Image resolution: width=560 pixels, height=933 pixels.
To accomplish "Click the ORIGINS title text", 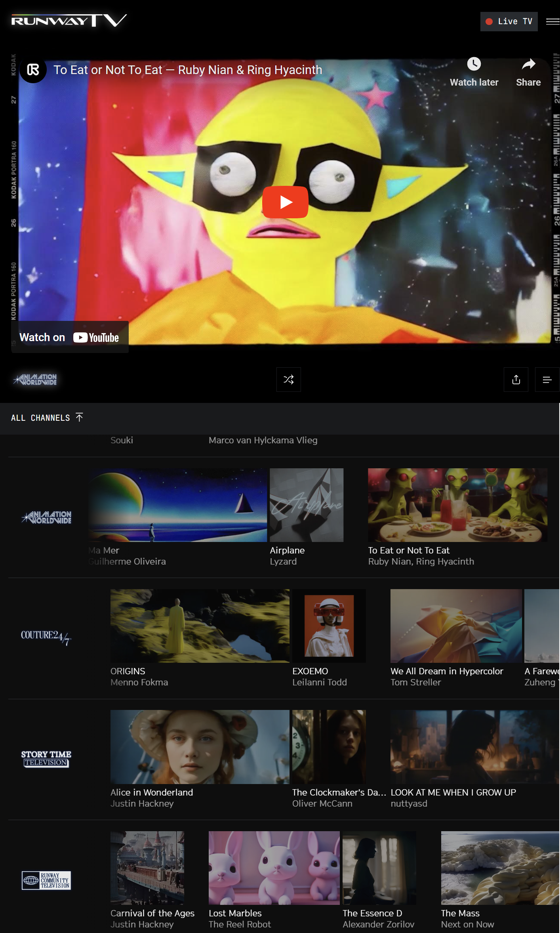I will coord(128,671).
